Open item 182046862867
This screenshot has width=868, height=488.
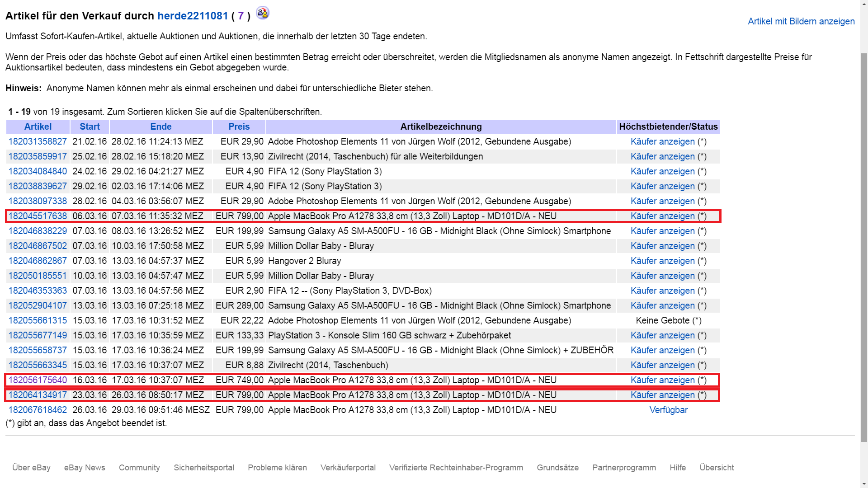pos(38,261)
